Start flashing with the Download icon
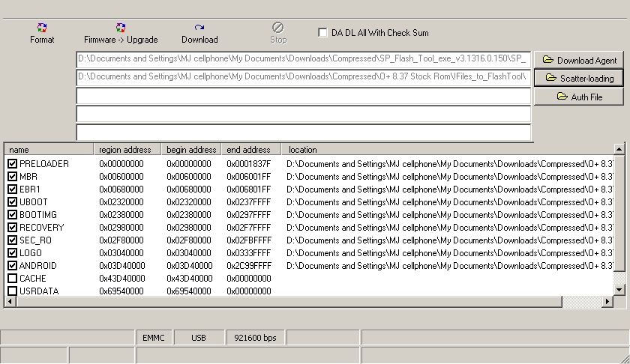Screen dimensions: 630x364 199,28
